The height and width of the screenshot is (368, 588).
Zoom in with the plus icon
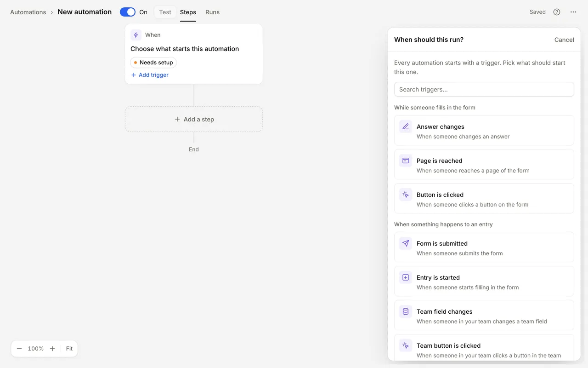click(x=52, y=349)
